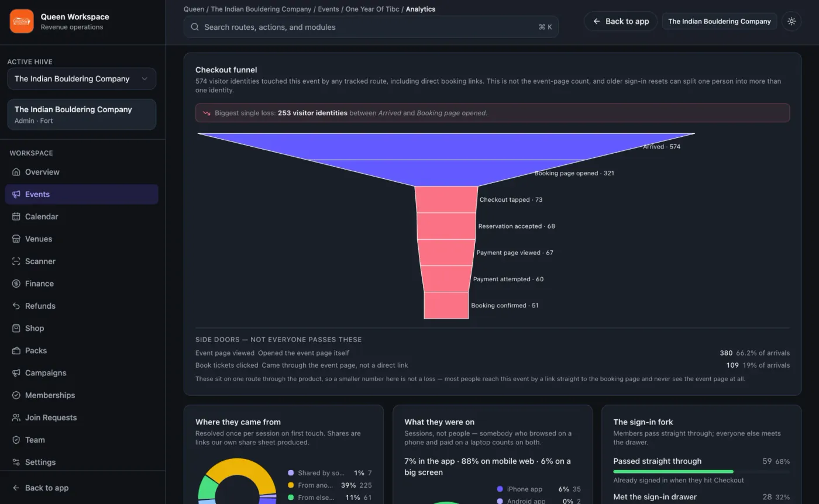The width and height of the screenshot is (819, 504).
Task: Click the "Booking confirmed · 51" label
Action: [505, 306]
